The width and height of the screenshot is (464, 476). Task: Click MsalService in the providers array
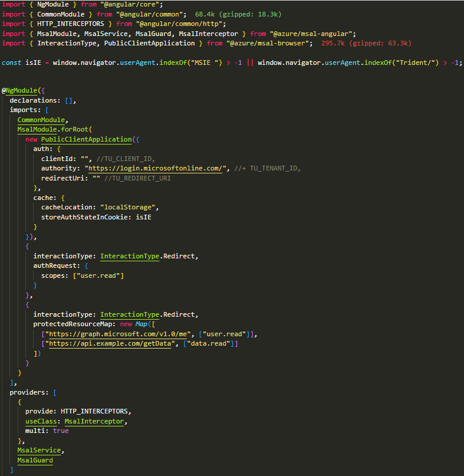pos(39,451)
